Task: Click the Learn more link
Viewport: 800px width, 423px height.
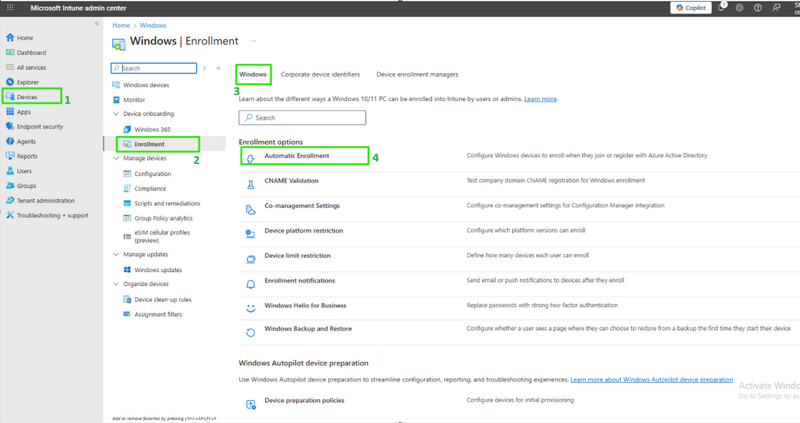Action: click(x=540, y=99)
